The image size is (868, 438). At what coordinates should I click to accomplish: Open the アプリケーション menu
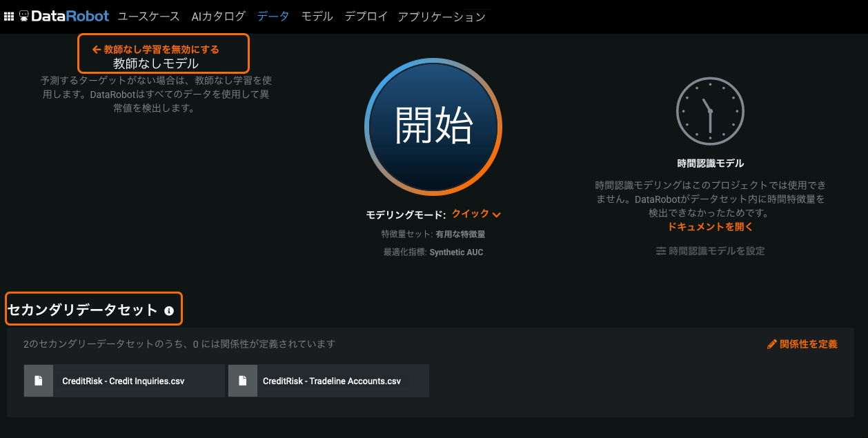[x=442, y=17]
